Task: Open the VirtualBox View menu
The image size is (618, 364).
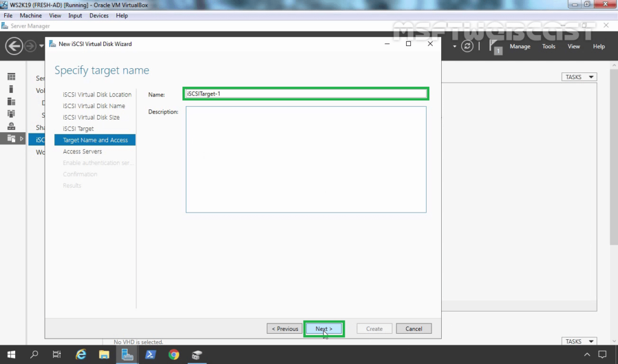Action: pyautogui.click(x=55, y=15)
